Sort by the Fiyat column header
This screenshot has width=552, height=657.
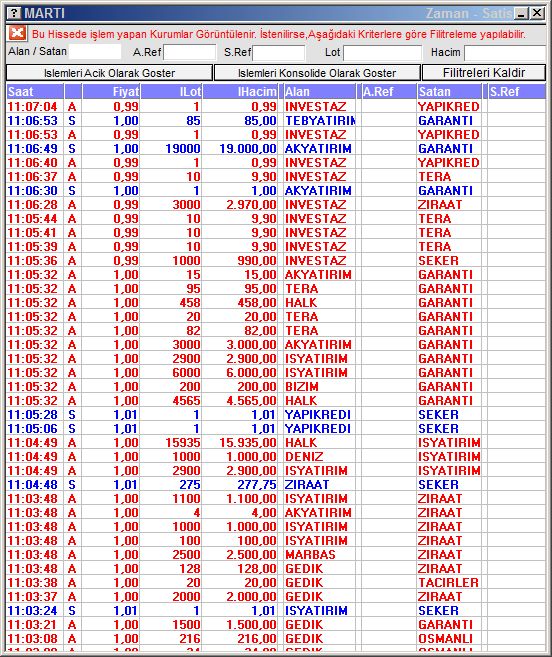pyautogui.click(x=111, y=91)
